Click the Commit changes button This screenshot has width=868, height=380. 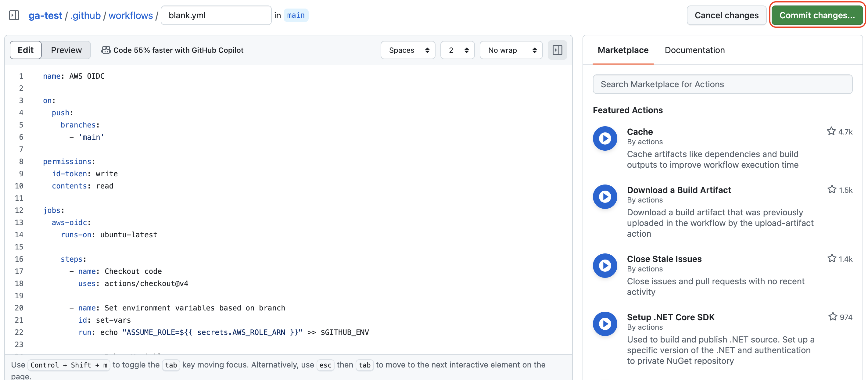[x=817, y=15]
